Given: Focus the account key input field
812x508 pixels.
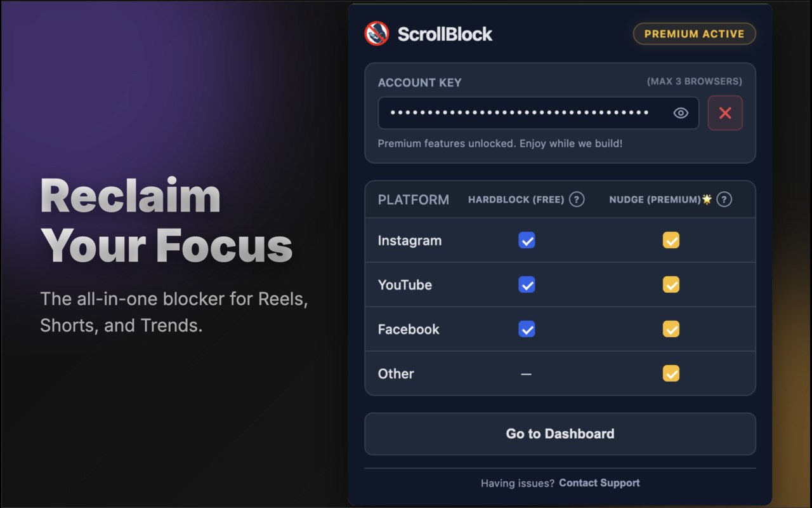Looking at the screenshot, I should pyautogui.click(x=520, y=113).
